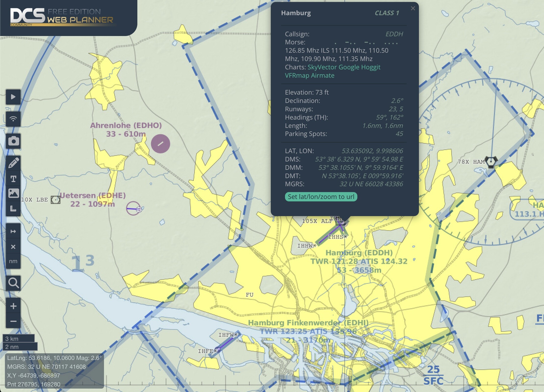Close the Hamburg info popup
Image resolution: width=544 pixels, height=392 pixels.
413,8
